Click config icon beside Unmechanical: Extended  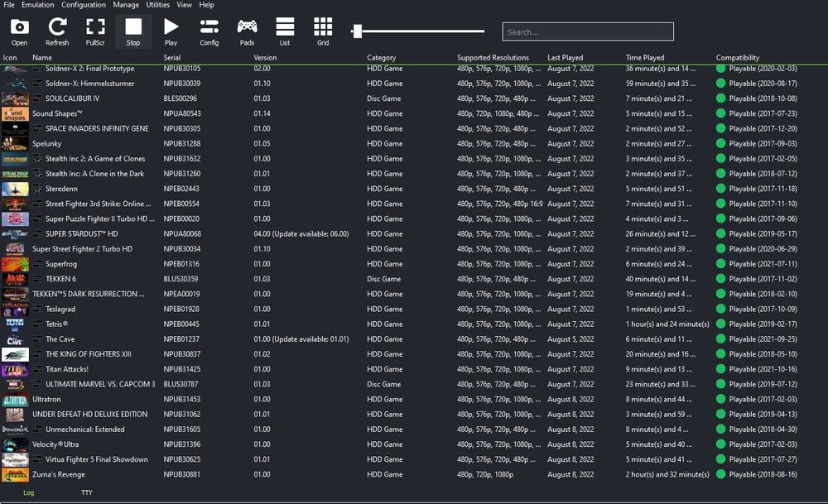coord(37,429)
